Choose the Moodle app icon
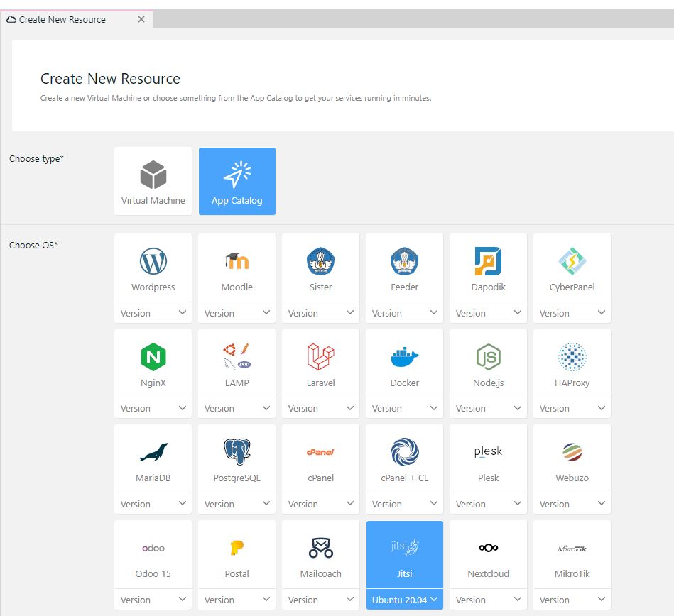 click(x=237, y=262)
